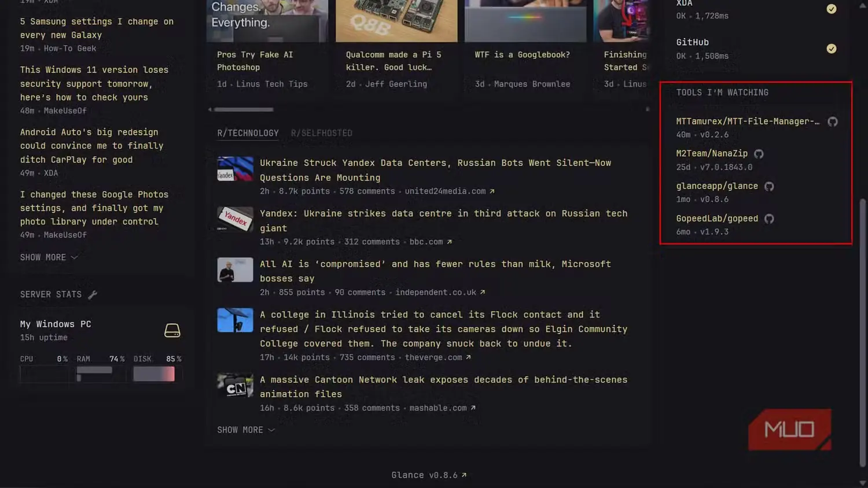
Task: Open the 5 Samsung settings article
Action: point(97,28)
